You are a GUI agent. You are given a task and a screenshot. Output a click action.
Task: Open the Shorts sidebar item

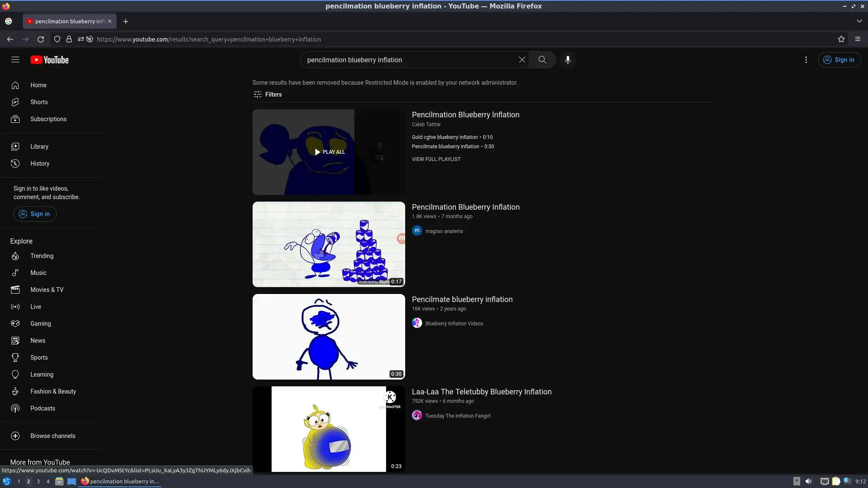[39, 102]
